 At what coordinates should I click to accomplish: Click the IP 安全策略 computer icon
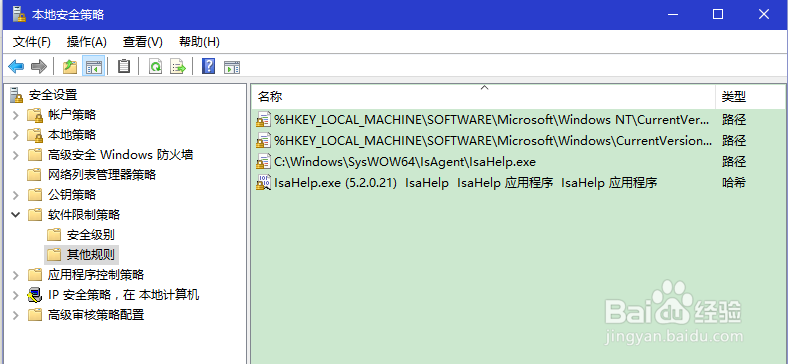click(x=35, y=295)
